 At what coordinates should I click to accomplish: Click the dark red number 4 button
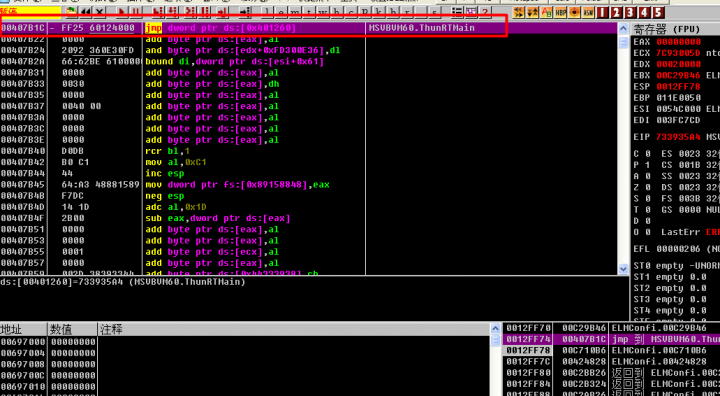tap(644, 12)
